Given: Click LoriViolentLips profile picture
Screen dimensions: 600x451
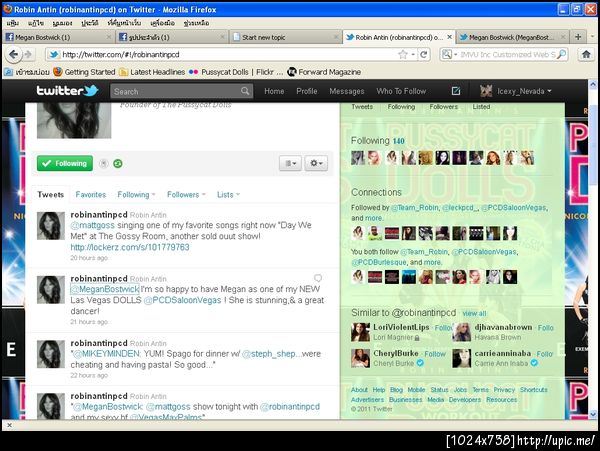Looking at the screenshot, I should (360, 332).
